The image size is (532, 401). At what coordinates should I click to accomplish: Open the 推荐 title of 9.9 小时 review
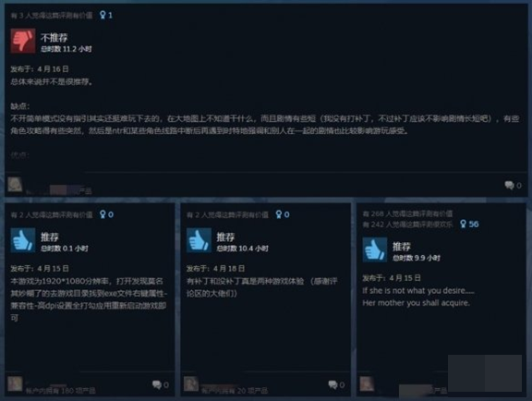click(402, 247)
